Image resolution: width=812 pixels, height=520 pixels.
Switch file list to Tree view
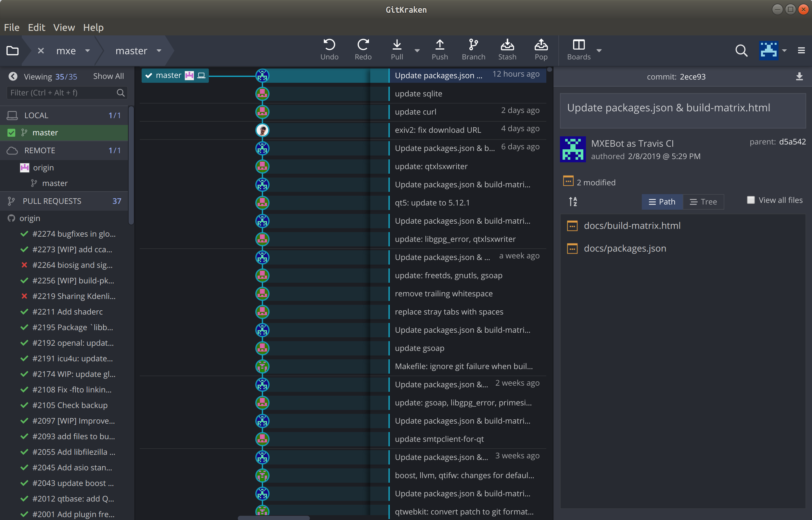703,202
